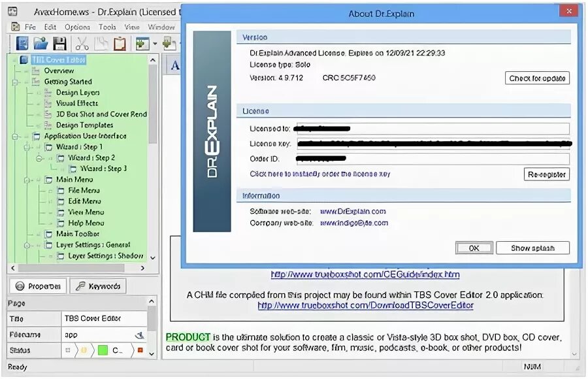Open the View menu

coord(131,27)
